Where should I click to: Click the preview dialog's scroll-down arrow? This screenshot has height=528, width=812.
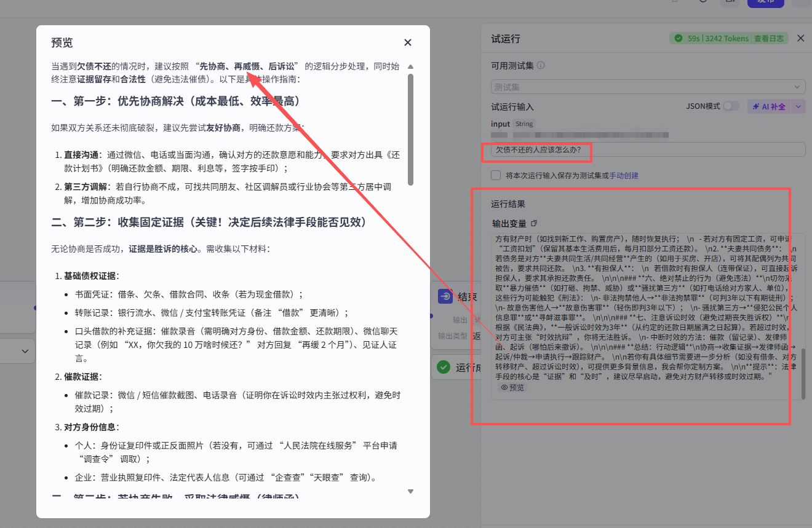click(410, 491)
